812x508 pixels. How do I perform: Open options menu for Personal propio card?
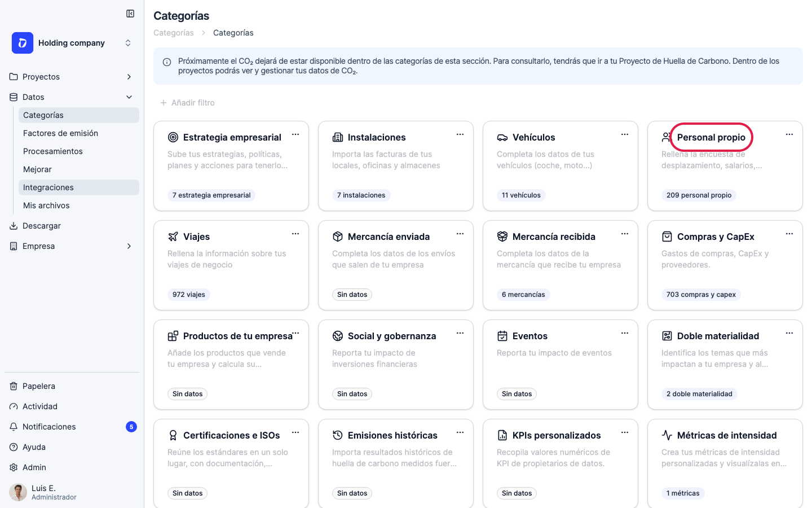coord(789,134)
